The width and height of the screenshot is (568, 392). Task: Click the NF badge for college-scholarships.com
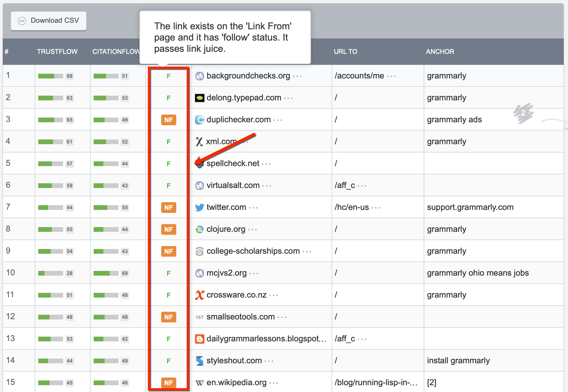click(169, 251)
